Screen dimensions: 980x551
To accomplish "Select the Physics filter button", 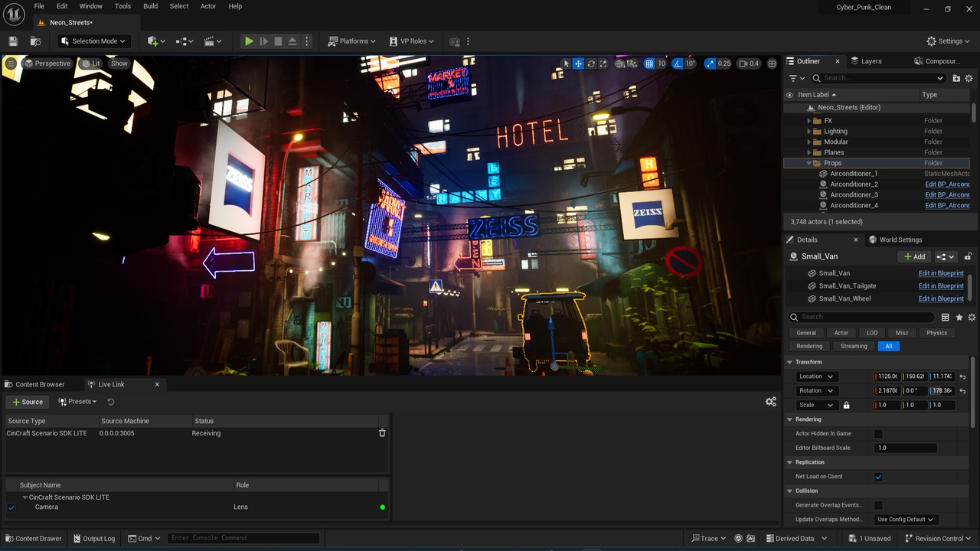I will (x=936, y=333).
